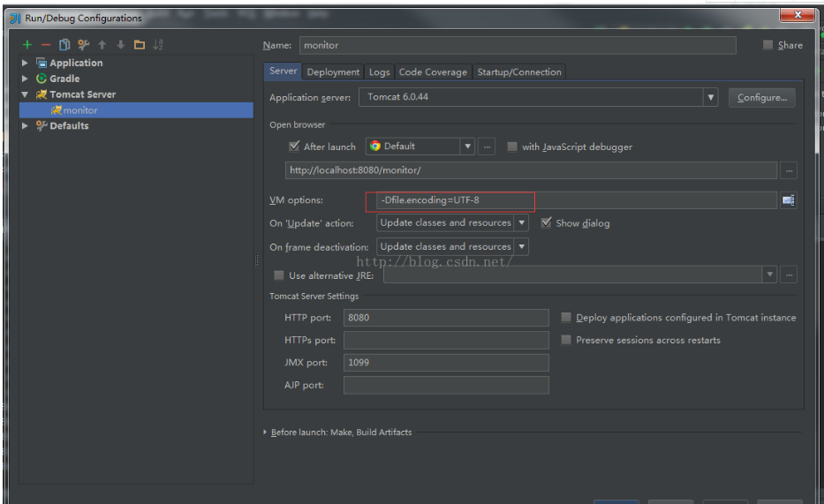
Task: Add a new configuration with the plus icon
Action: point(27,45)
